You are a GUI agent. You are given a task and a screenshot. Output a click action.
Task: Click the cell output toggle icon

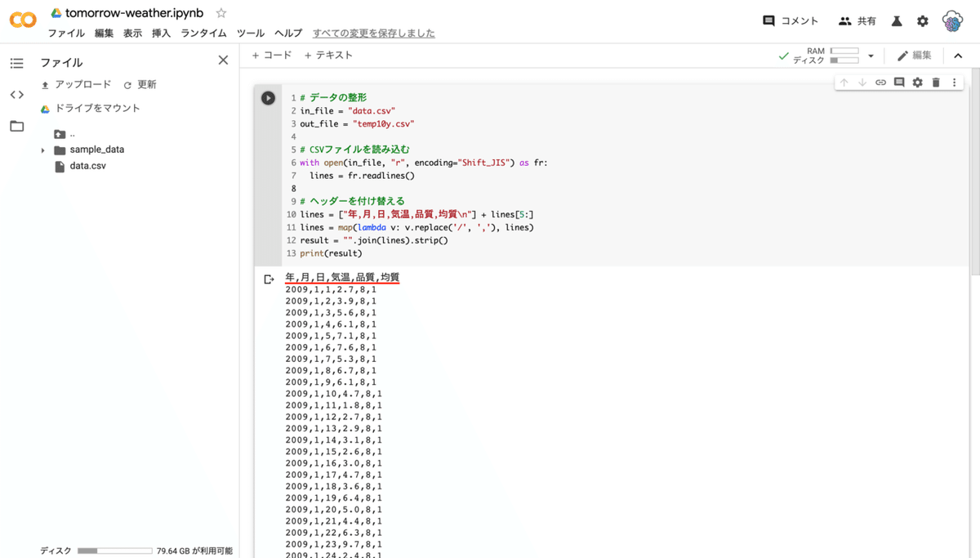(x=269, y=279)
